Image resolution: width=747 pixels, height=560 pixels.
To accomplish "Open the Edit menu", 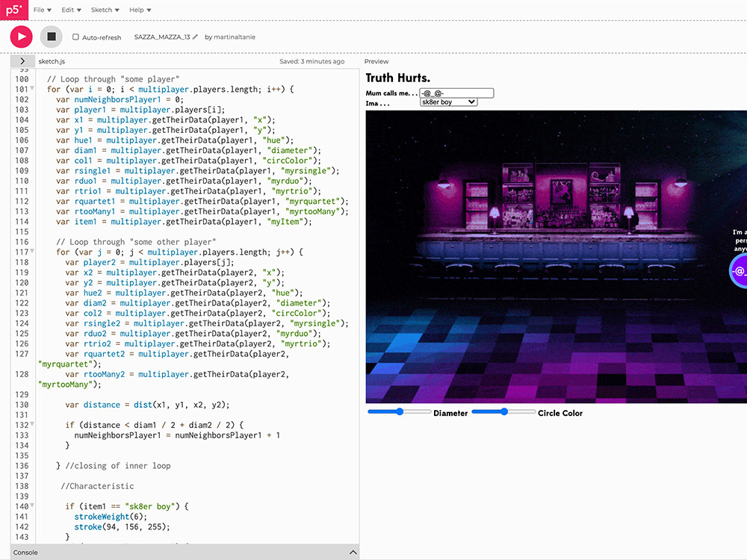I will tap(71, 10).
